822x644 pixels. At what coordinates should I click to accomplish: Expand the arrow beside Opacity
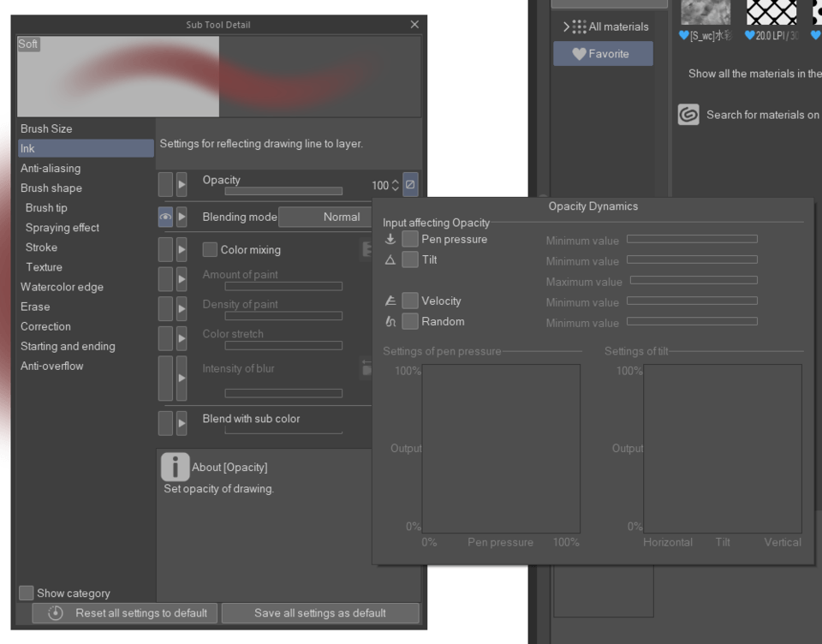click(x=182, y=185)
